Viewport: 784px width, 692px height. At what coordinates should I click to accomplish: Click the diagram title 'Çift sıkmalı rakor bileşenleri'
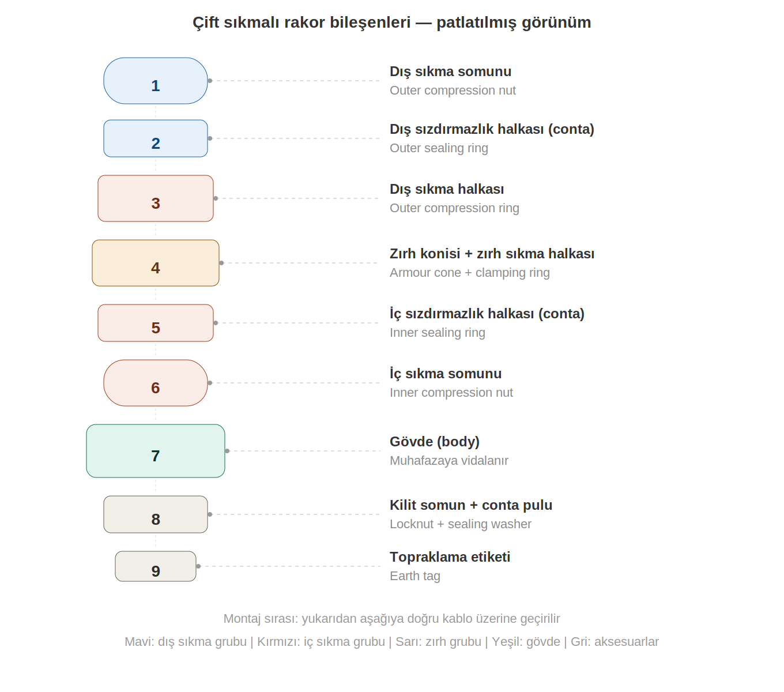pos(391,22)
